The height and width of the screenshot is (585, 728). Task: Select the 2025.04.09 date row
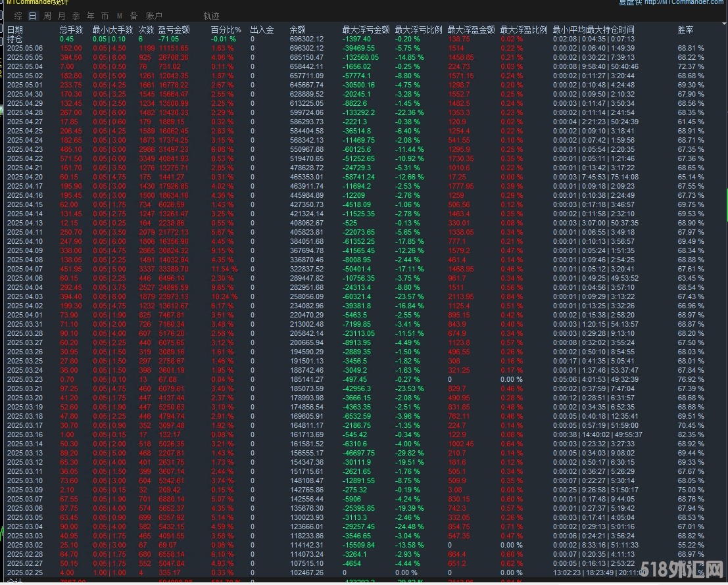25,250
